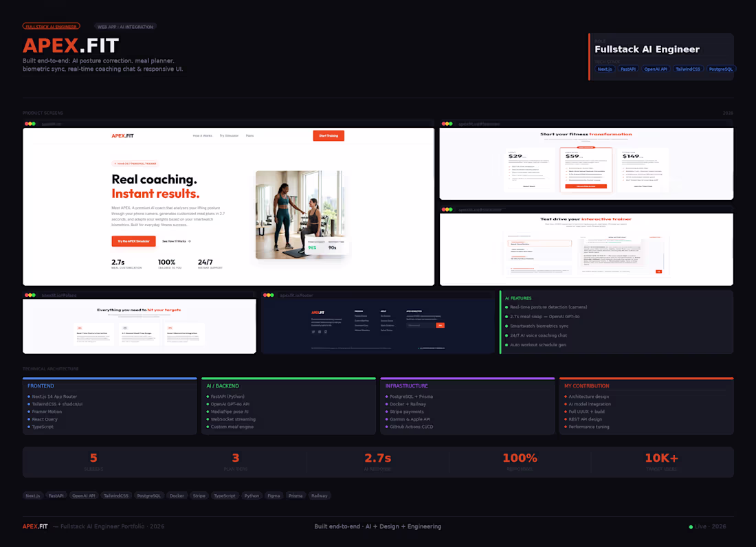
Task: Open 'Try Simulator' nav item
Action: coord(229,136)
